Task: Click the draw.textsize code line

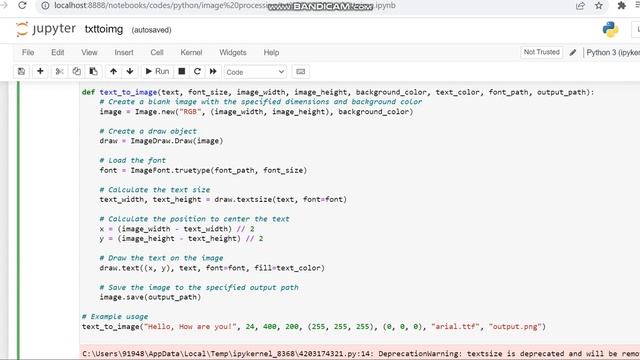Action: (x=223, y=200)
